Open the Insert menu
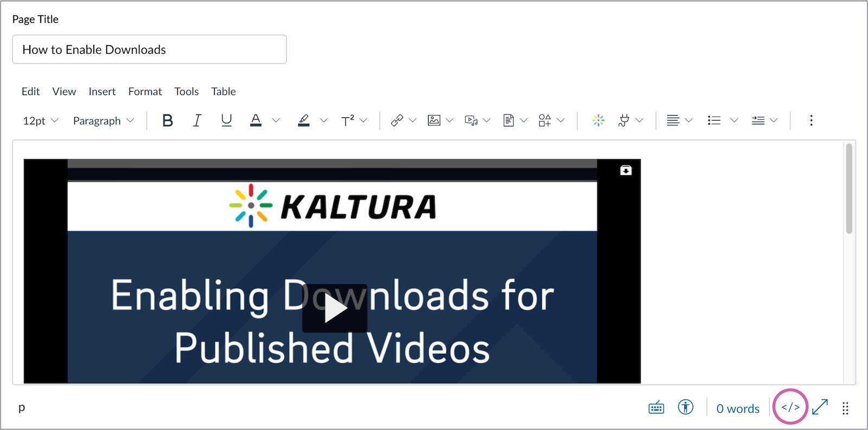This screenshot has height=430, width=868. [102, 92]
